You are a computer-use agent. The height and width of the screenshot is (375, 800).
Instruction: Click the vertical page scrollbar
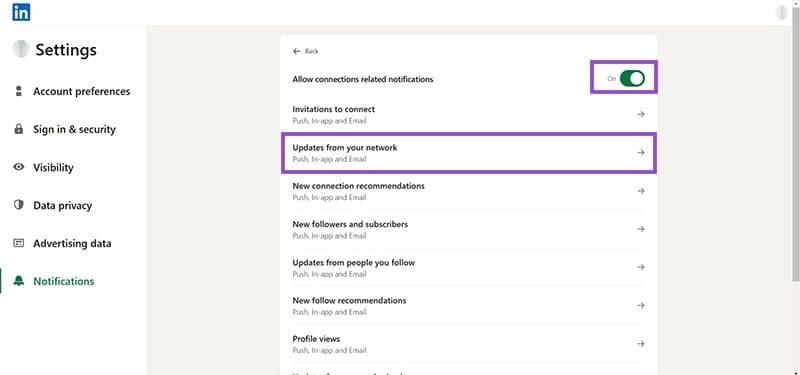click(x=795, y=153)
